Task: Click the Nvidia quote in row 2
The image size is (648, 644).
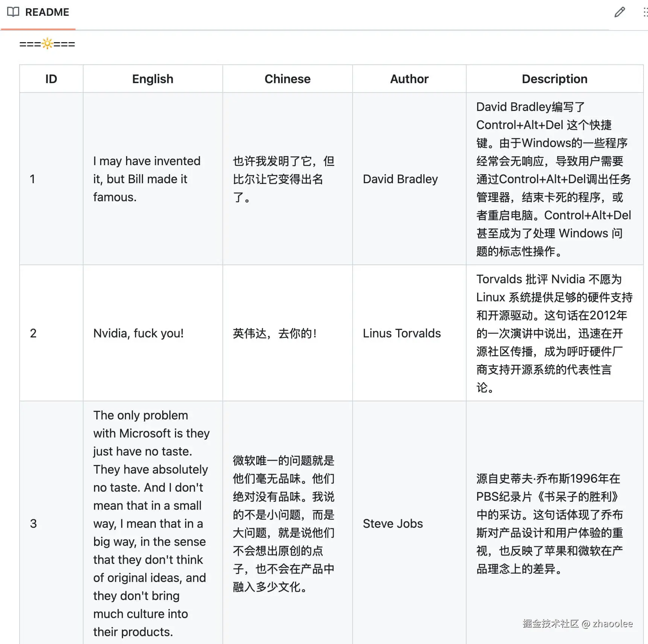Action: click(138, 333)
